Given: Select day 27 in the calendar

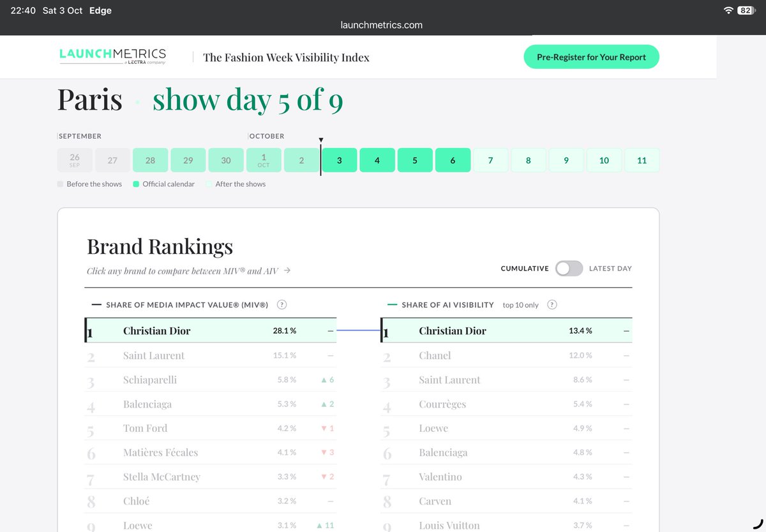Looking at the screenshot, I should point(112,160).
